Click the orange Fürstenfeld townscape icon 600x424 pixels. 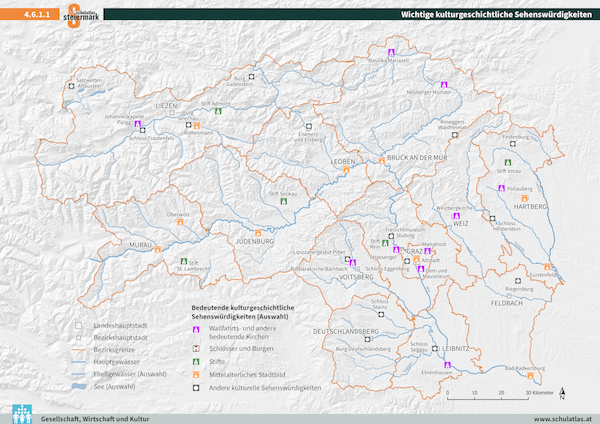click(547, 267)
